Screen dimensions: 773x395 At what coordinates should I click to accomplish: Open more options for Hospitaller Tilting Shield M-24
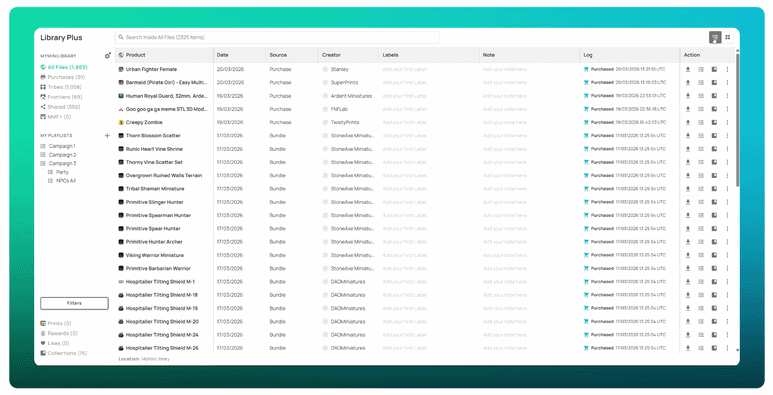point(727,335)
